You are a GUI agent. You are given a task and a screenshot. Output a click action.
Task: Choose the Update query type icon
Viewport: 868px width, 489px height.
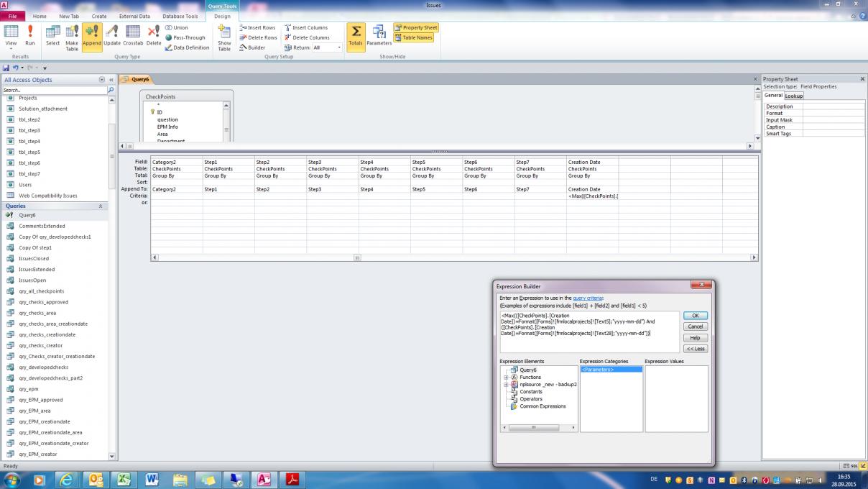click(x=112, y=35)
